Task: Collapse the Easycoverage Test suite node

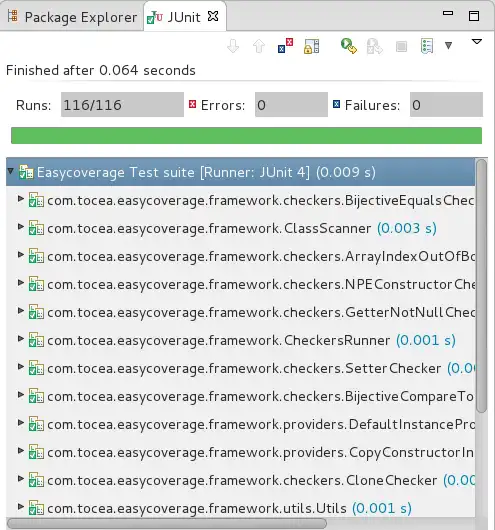Action: (x=10, y=171)
